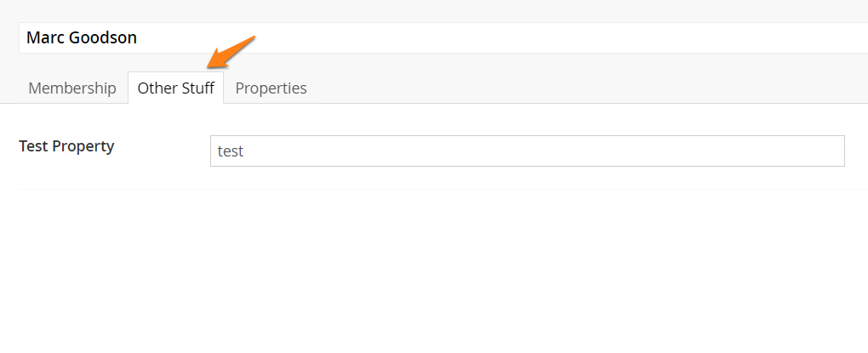Click blank white area below Test Property
Viewport: 868px width, 353px height.
tap(425, 272)
